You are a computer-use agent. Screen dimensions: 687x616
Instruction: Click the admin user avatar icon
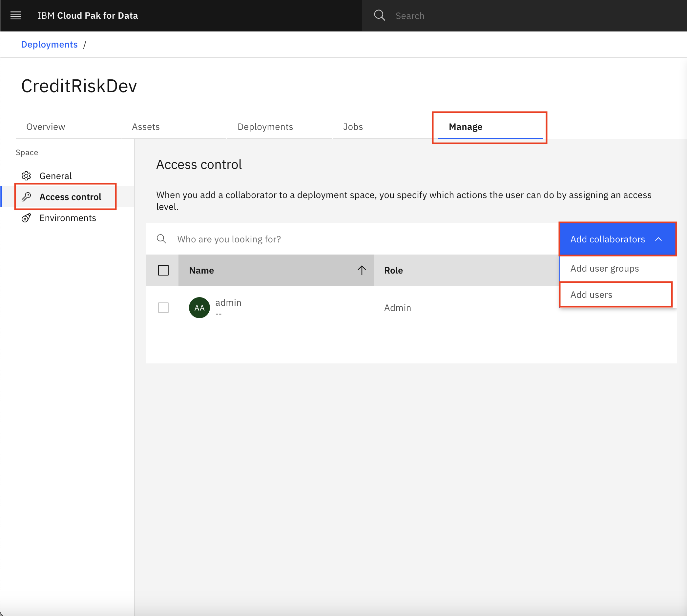click(200, 307)
